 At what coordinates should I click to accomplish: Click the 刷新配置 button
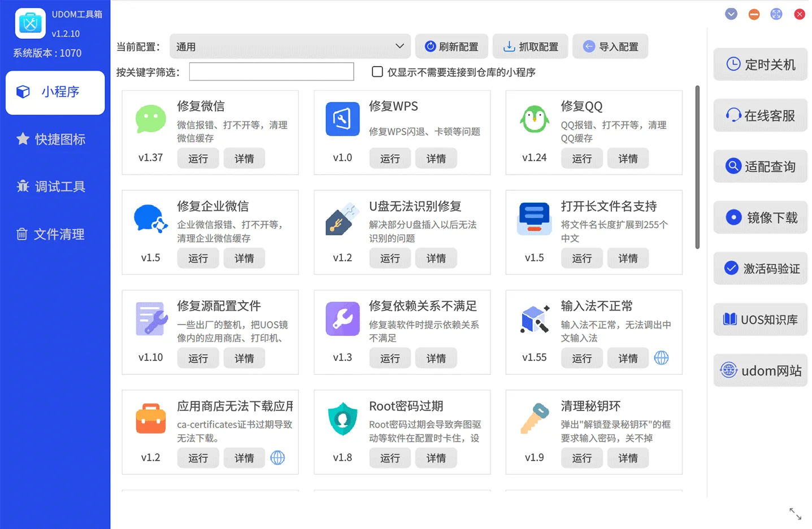[451, 46]
